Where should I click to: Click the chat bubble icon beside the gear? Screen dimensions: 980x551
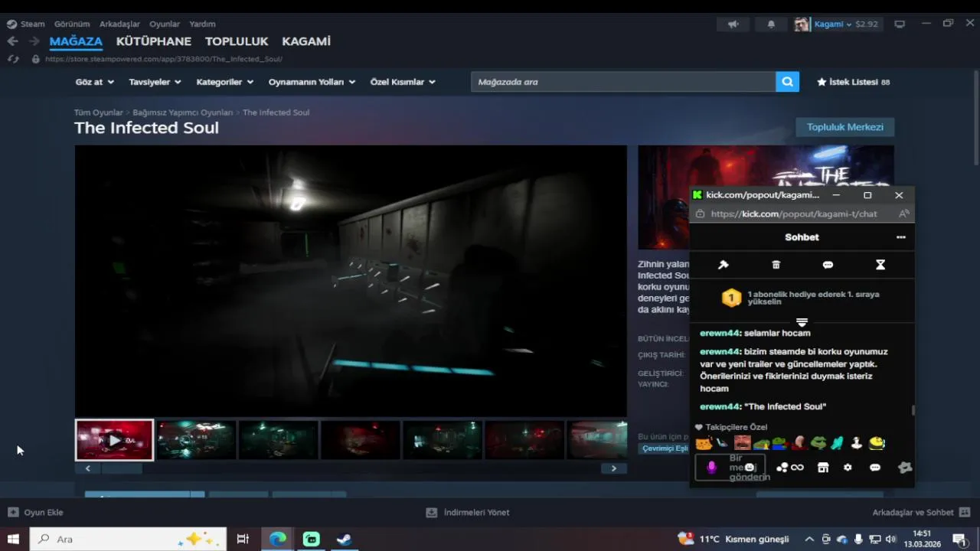click(x=875, y=468)
